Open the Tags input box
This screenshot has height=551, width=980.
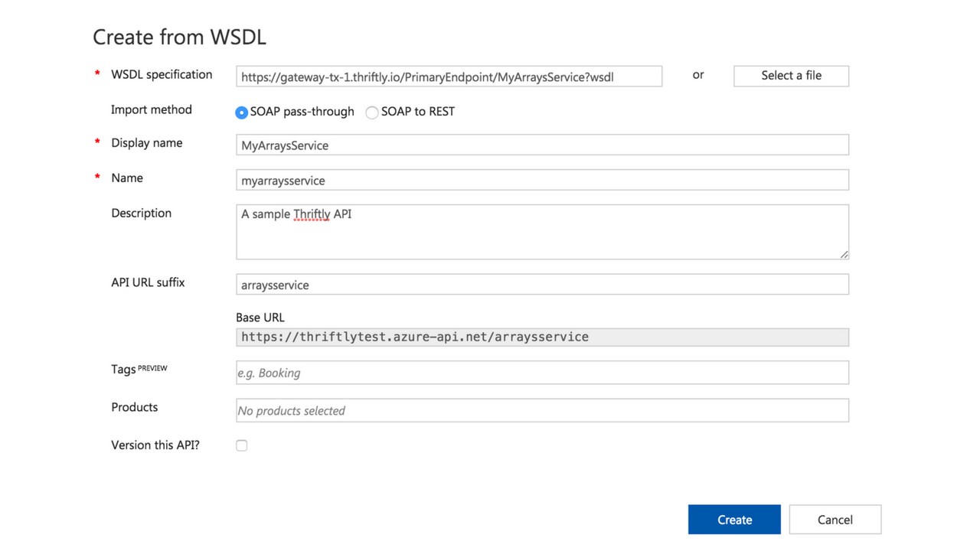(542, 373)
